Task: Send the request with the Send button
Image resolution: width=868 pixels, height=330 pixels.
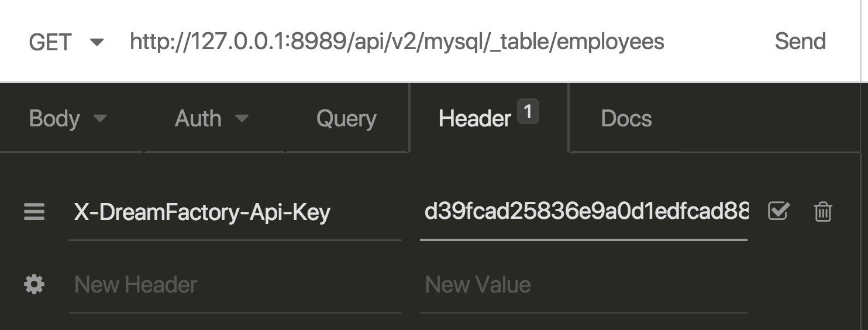Action: [800, 42]
